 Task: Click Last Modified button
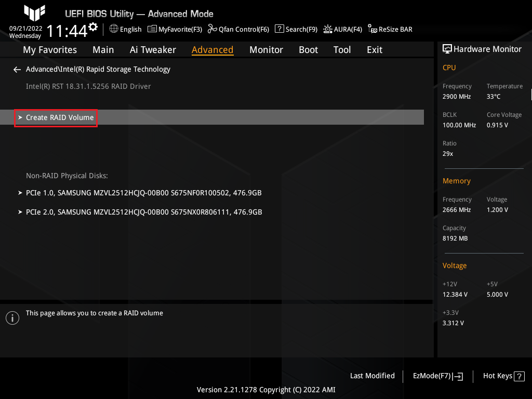(x=372, y=376)
